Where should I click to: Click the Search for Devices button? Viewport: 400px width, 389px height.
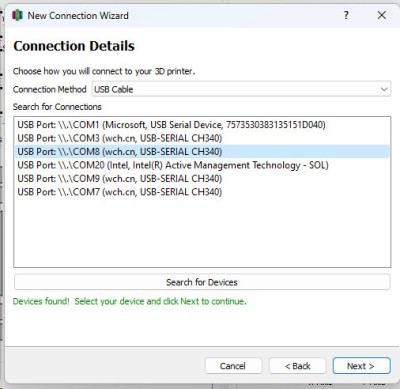[x=202, y=282]
